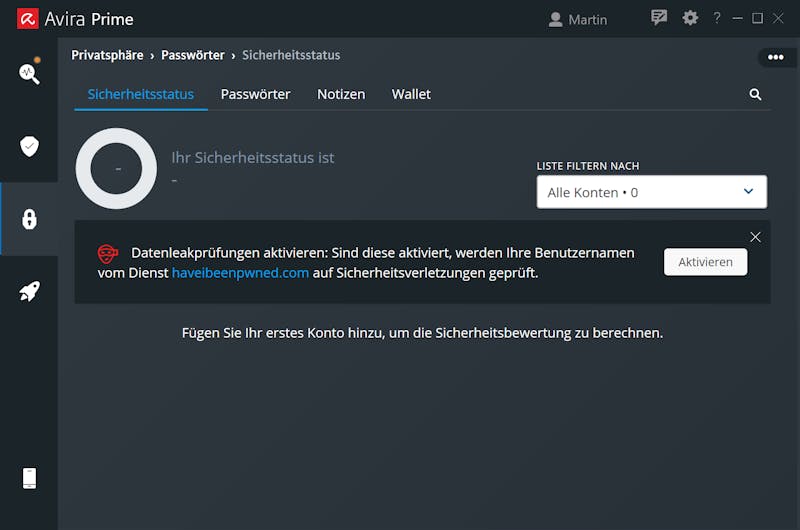Screen dimensions: 800x530
Task: Dismiss the Datenleakprüfungen banner
Action: [x=755, y=237]
